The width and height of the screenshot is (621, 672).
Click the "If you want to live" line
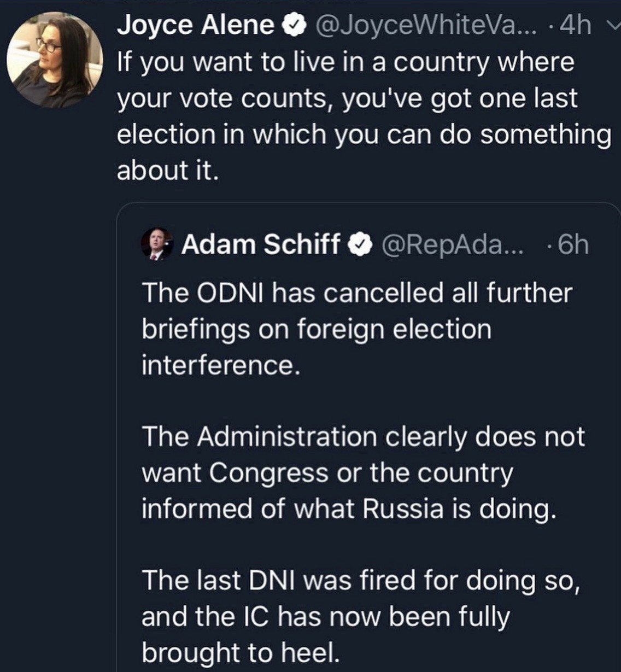pos(345,62)
